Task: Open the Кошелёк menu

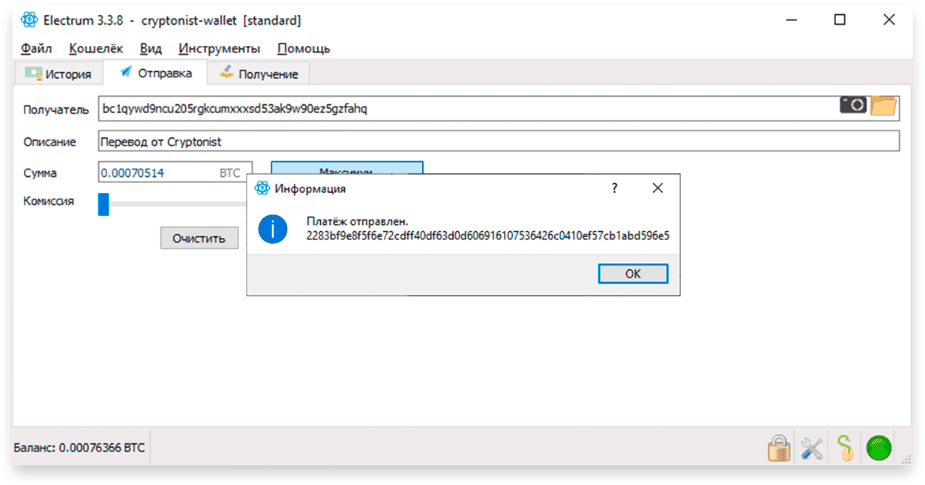Action: coord(96,48)
